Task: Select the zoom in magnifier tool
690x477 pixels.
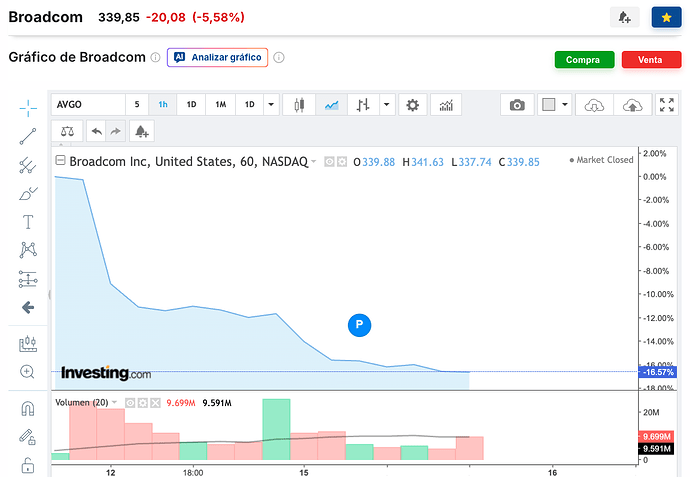Action: click(28, 372)
